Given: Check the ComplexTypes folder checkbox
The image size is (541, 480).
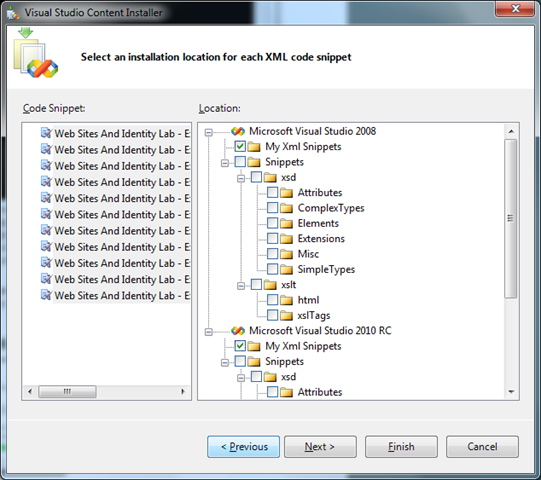Looking at the screenshot, I should pos(273,208).
